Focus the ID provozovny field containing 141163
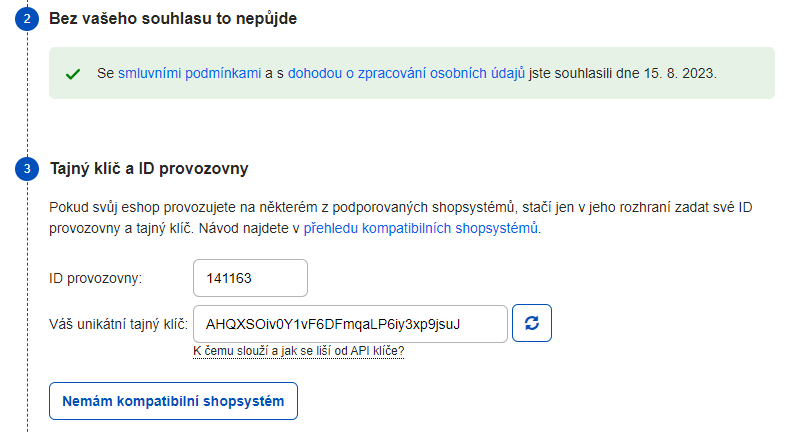The image size is (797, 433). (x=250, y=278)
